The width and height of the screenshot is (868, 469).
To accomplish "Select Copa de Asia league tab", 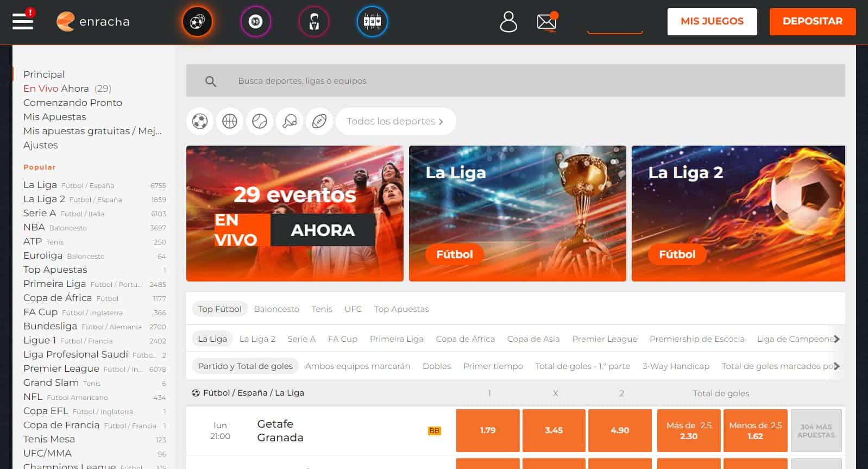I will pyautogui.click(x=533, y=339).
